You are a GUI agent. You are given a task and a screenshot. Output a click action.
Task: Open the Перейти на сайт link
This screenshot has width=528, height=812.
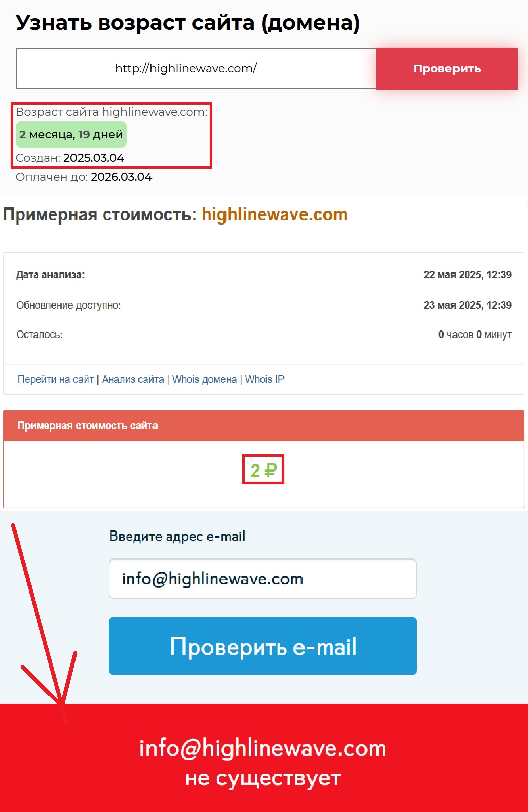(55, 379)
